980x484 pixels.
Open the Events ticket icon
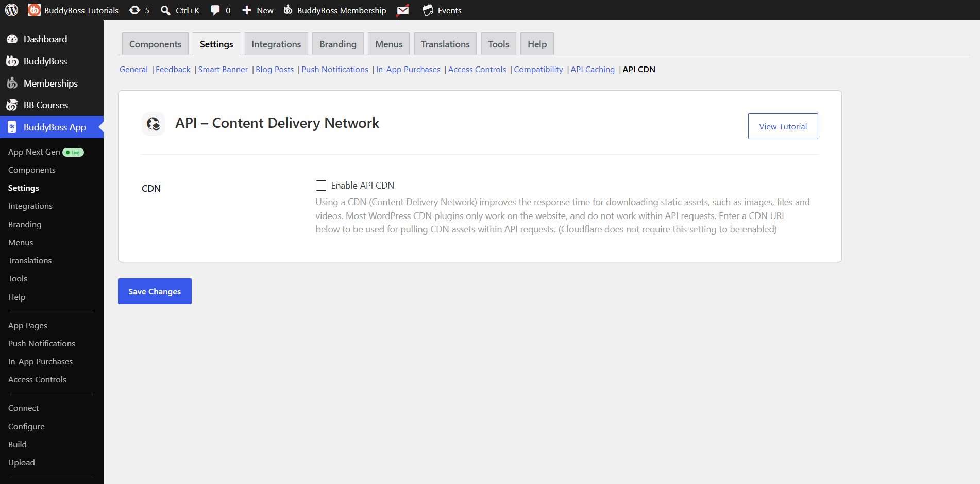click(x=428, y=10)
